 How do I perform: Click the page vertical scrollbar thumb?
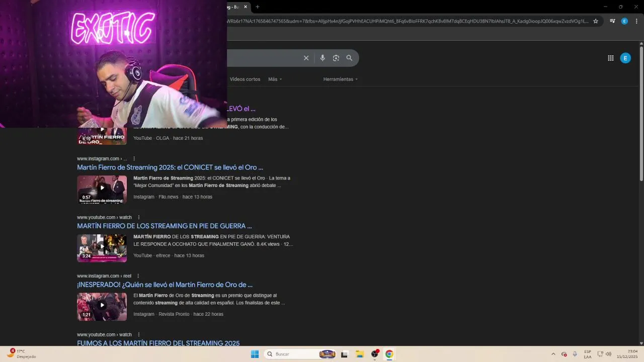(641, 113)
